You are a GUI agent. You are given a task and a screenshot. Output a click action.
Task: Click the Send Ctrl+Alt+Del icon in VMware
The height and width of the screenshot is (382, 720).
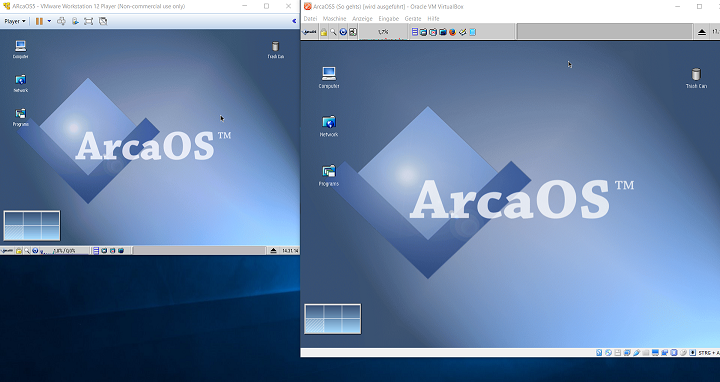point(61,21)
